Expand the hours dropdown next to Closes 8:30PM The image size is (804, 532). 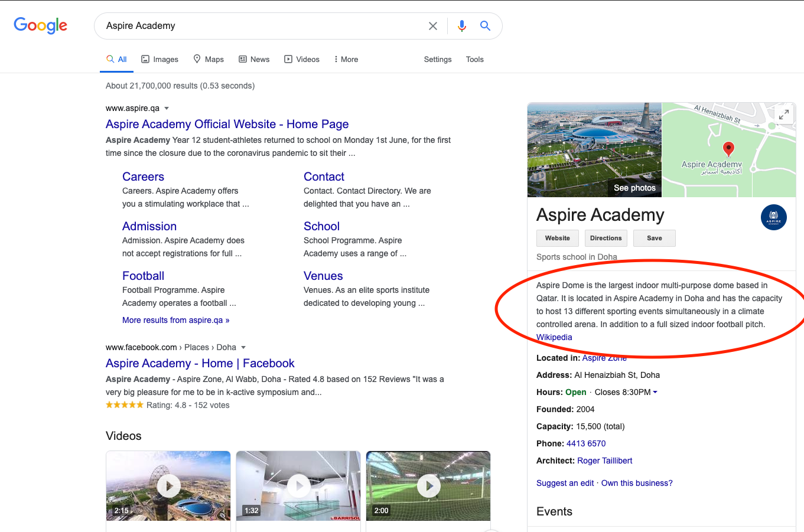[655, 392]
